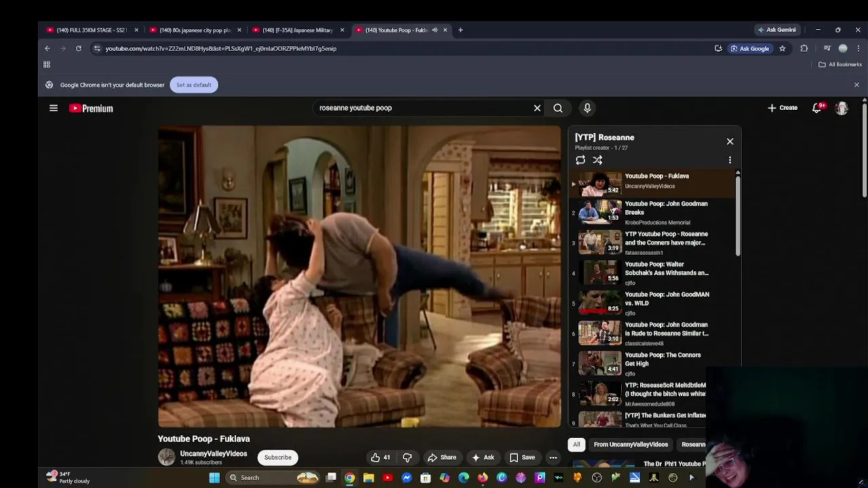Toggle playlist loop
The image size is (868, 488).
[580, 160]
